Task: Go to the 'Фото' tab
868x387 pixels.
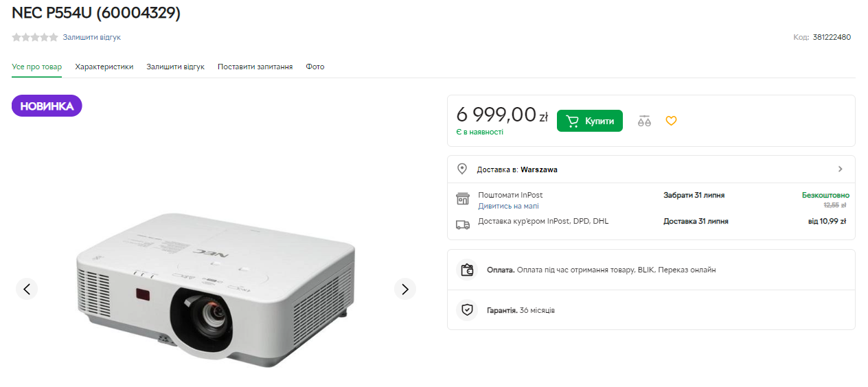Action: coord(315,67)
